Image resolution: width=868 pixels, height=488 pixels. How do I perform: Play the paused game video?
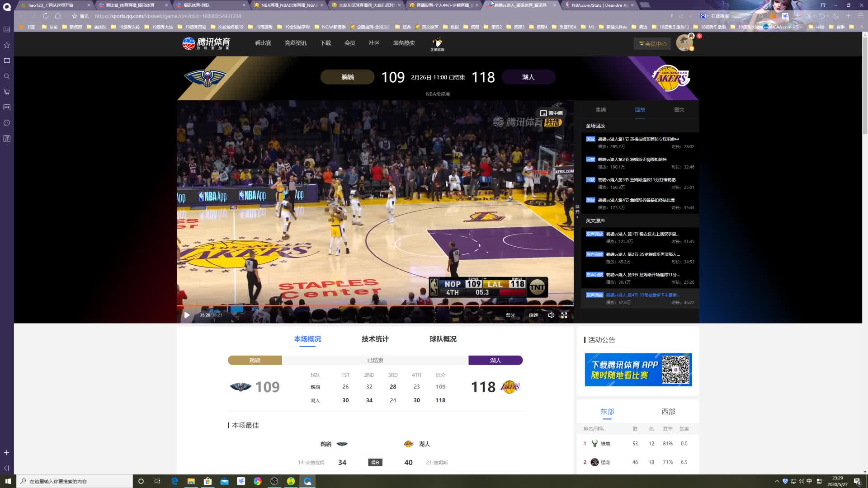[187, 315]
